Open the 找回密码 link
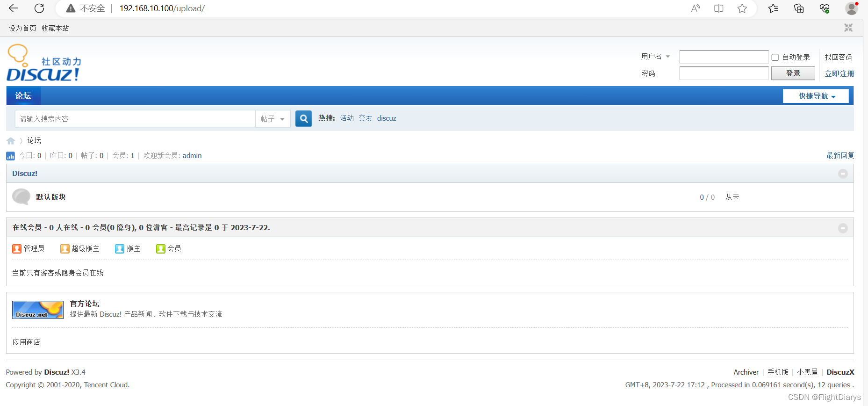This screenshot has height=406, width=868. (839, 57)
